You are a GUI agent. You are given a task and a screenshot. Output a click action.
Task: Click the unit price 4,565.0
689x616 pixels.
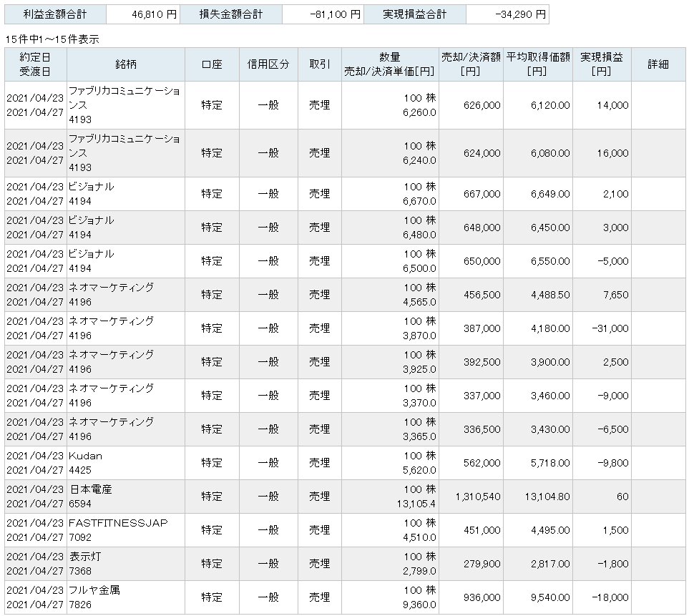click(x=420, y=303)
